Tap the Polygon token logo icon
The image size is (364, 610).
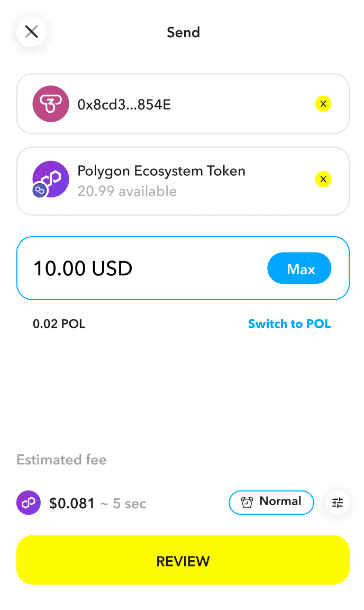pos(51,179)
